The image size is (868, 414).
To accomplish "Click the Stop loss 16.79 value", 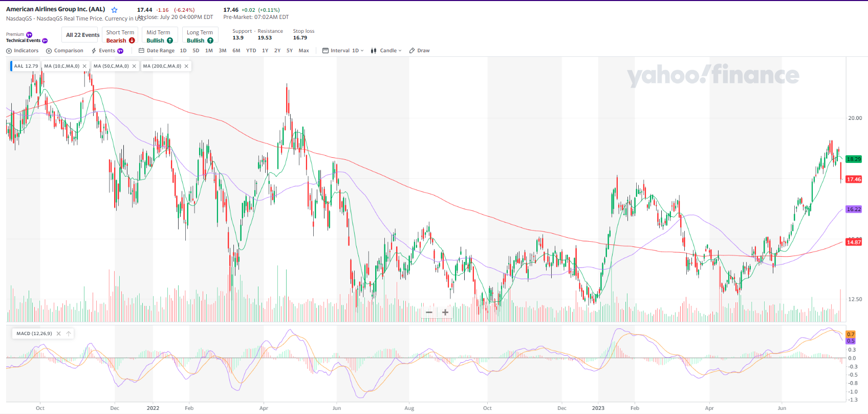I will point(300,38).
